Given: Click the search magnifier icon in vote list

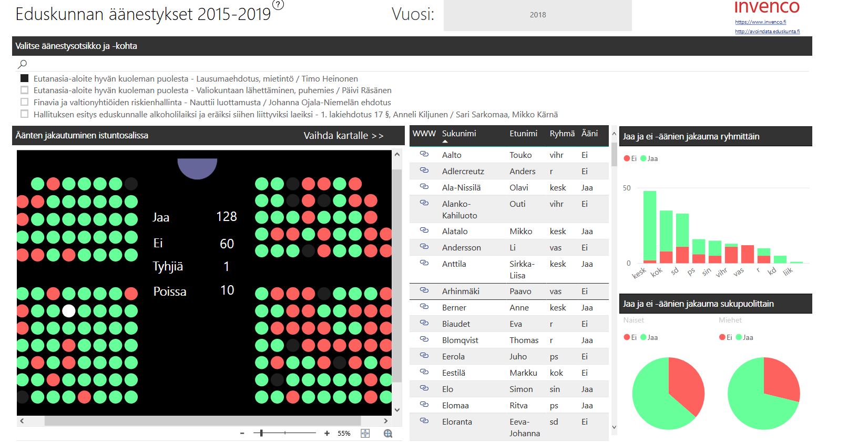Looking at the screenshot, I should coord(22,64).
